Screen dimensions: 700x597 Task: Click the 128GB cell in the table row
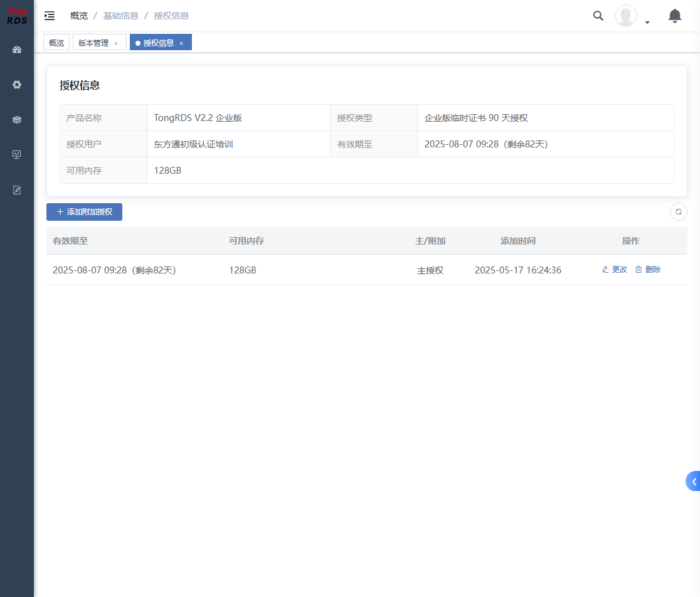(242, 270)
